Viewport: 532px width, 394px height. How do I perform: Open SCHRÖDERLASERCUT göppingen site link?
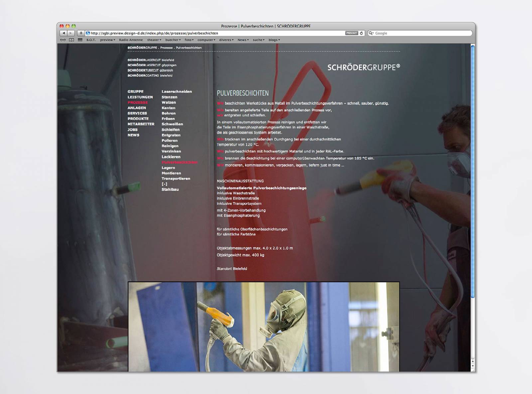point(152,65)
